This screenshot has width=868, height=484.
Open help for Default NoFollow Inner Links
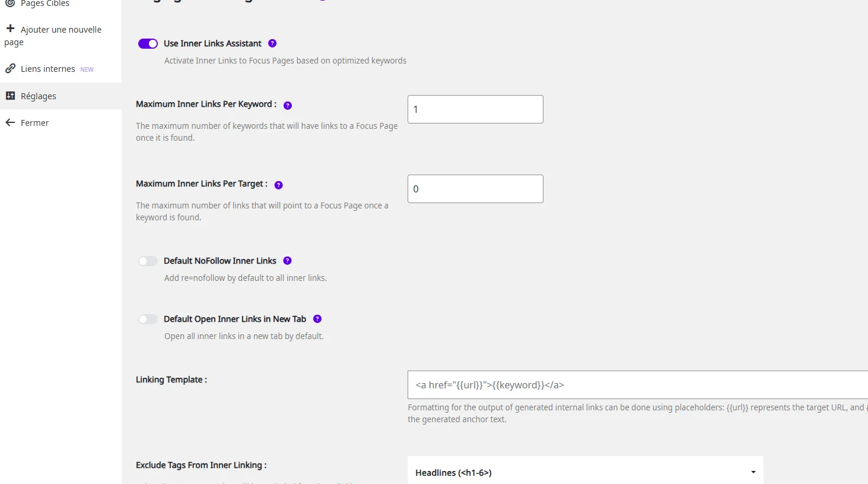[288, 261]
